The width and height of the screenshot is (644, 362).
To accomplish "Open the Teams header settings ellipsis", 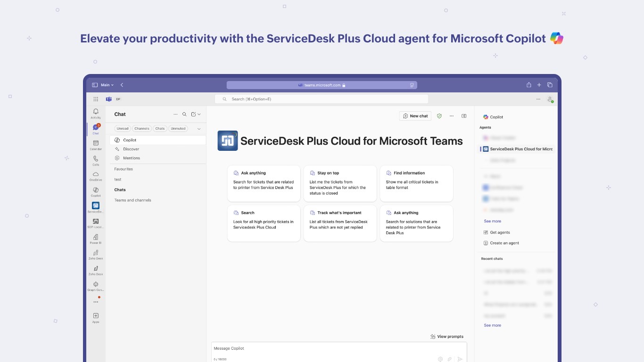I will (x=538, y=99).
